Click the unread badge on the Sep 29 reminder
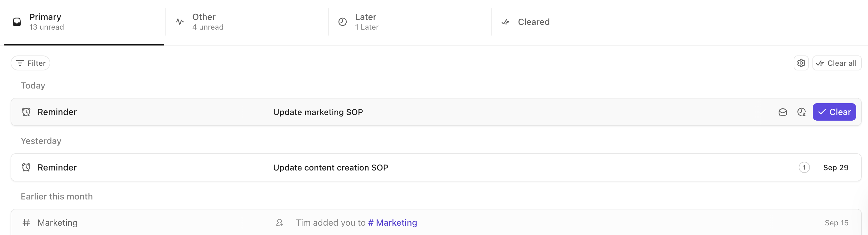This screenshot has width=868, height=235. pyautogui.click(x=804, y=167)
